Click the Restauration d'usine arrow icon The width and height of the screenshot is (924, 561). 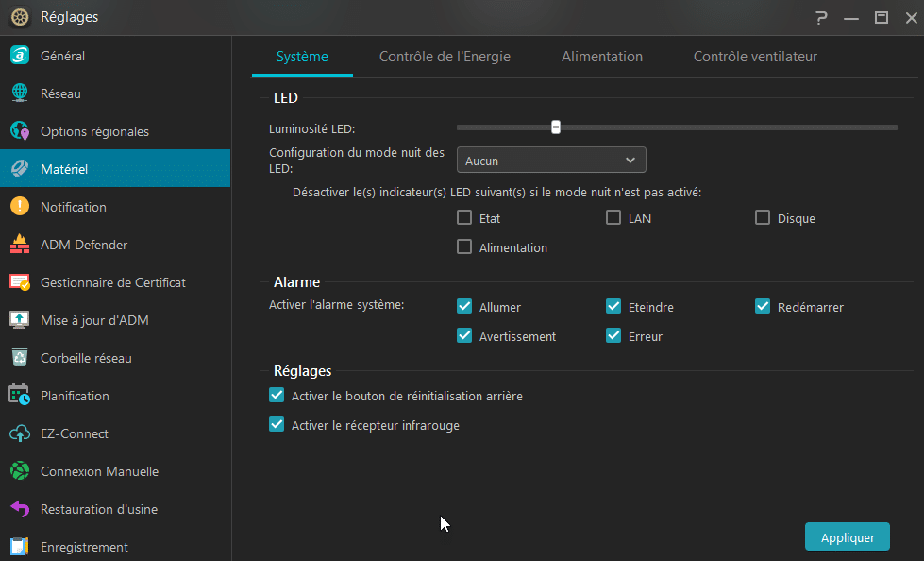pyautogui.click(x=19, y=509)
